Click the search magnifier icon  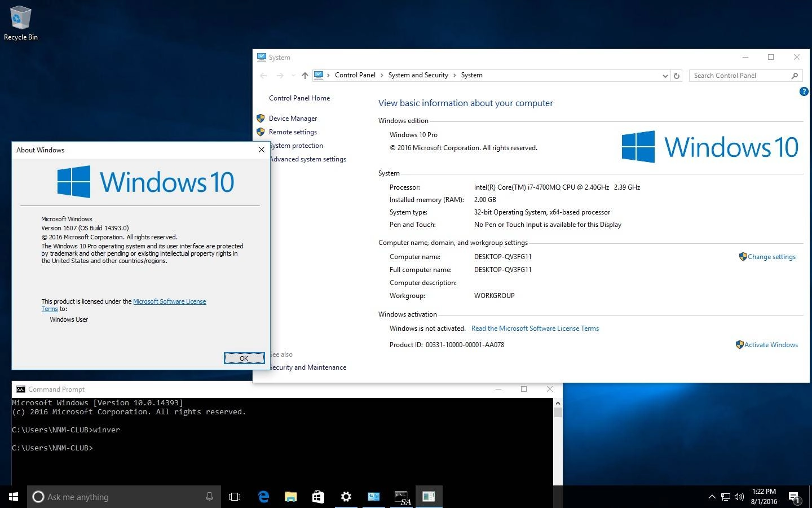coord(795,76)
